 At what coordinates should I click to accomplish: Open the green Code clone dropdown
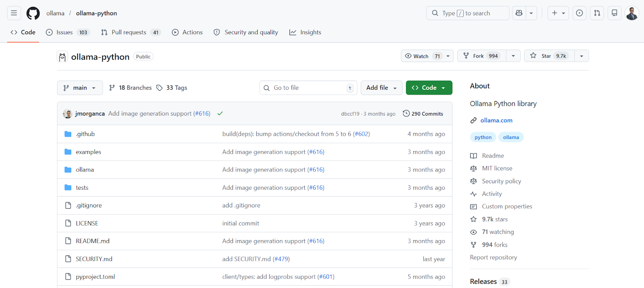coord(429,88)
